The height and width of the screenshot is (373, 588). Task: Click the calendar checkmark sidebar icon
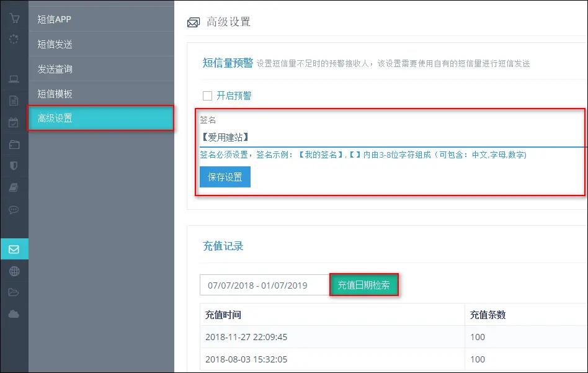(x=14, y=122)
